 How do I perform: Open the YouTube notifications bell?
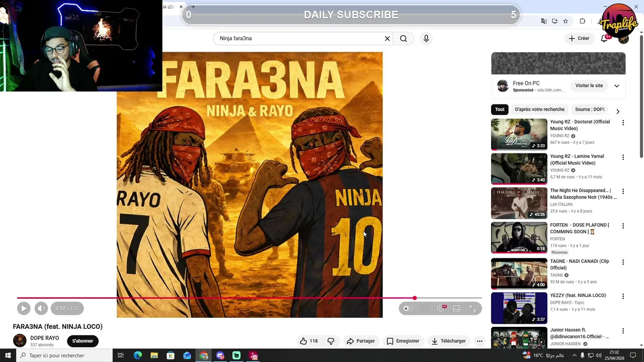(604, 38)
